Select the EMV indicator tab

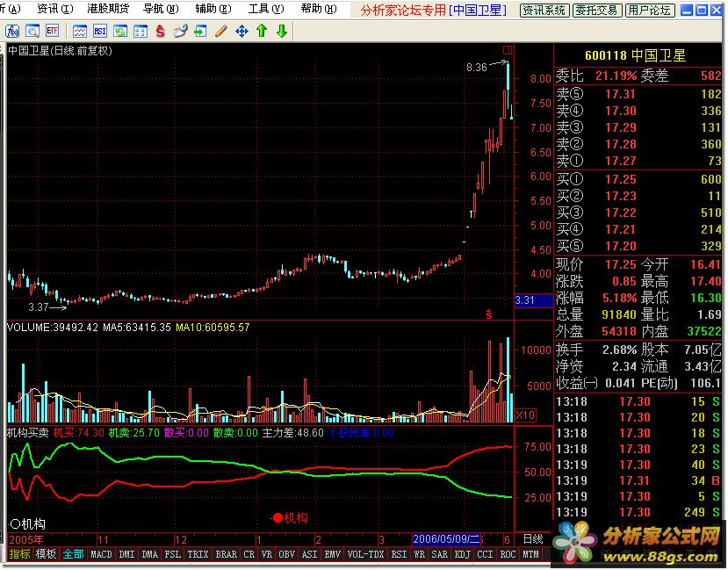pos(332,554)
